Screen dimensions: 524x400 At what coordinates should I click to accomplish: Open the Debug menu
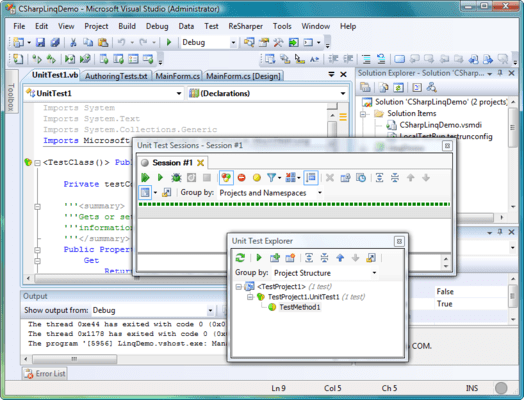click(x=157, y=26)
